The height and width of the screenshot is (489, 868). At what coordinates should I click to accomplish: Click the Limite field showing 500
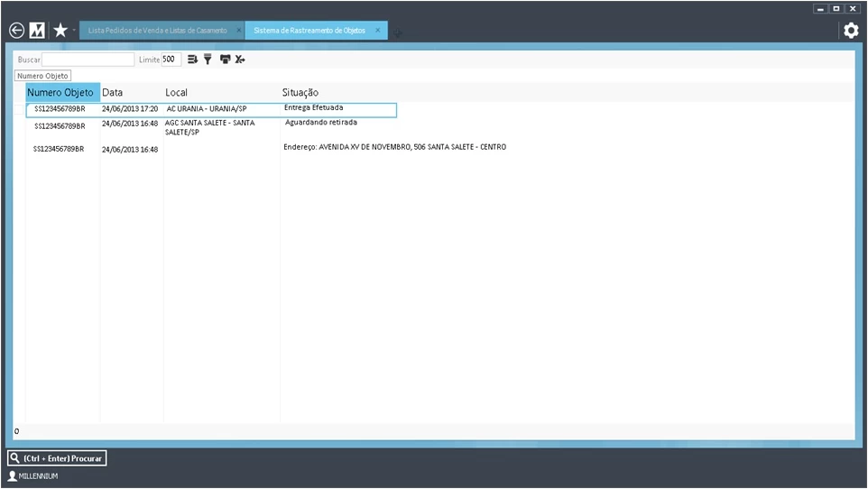pos(171,60)
